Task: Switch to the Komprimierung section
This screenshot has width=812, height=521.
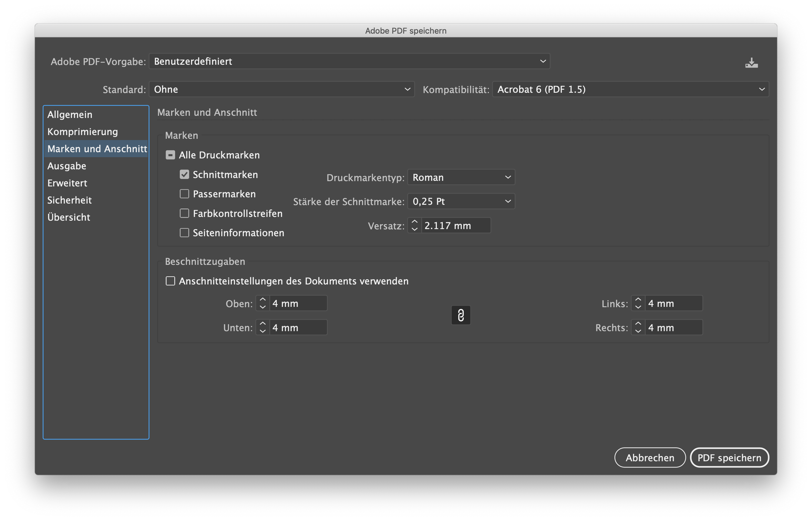Action: [x=83, y=132]
